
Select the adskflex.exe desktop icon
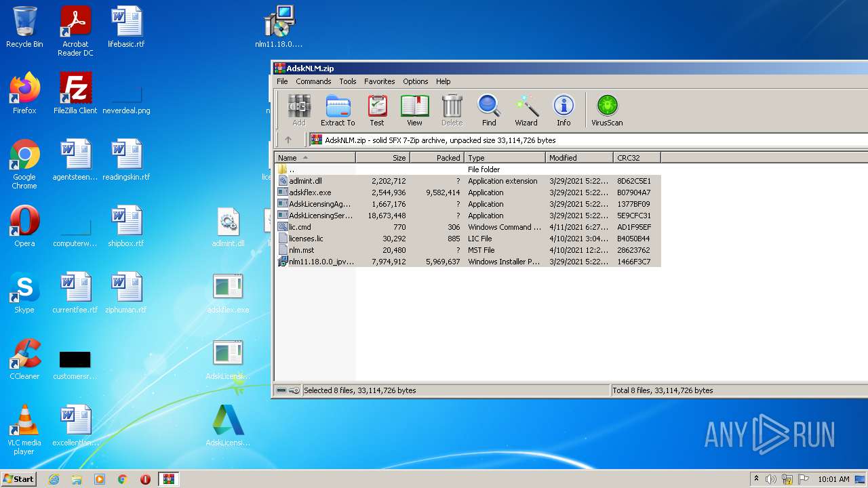[228, 293]
